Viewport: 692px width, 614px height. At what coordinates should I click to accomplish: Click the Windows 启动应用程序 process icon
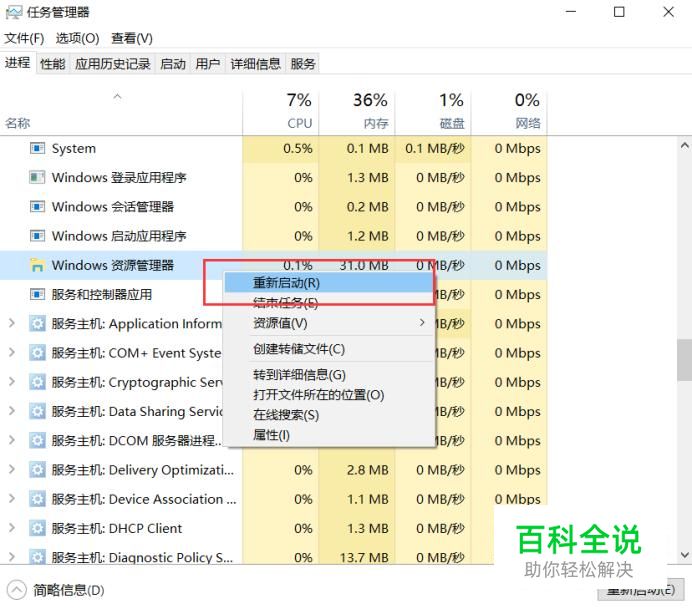point(37,236)
